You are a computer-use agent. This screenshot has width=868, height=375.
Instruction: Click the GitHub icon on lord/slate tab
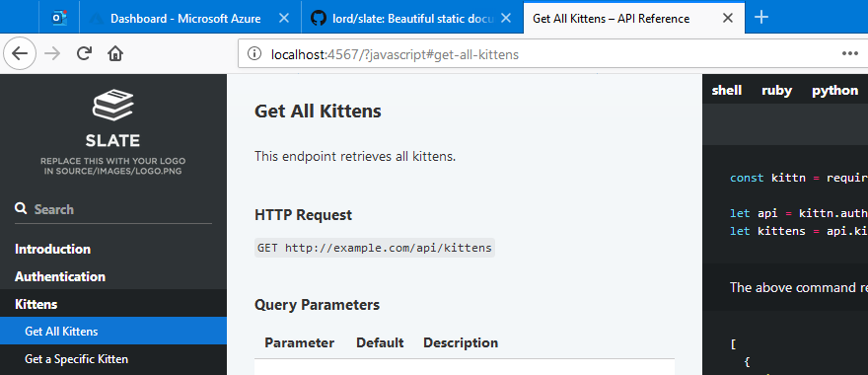pyautogui.click(x=319, y=19)
